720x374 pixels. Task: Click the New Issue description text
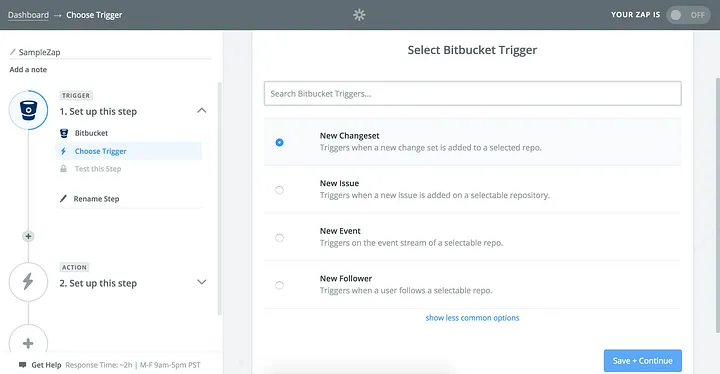coord(434,195)
